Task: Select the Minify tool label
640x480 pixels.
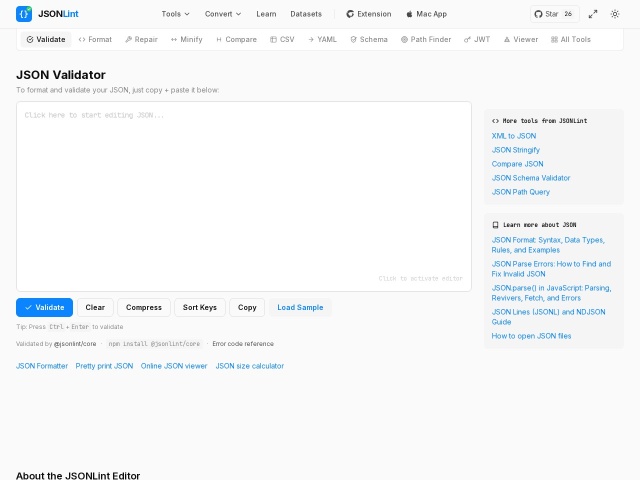Action: point(191,40)
